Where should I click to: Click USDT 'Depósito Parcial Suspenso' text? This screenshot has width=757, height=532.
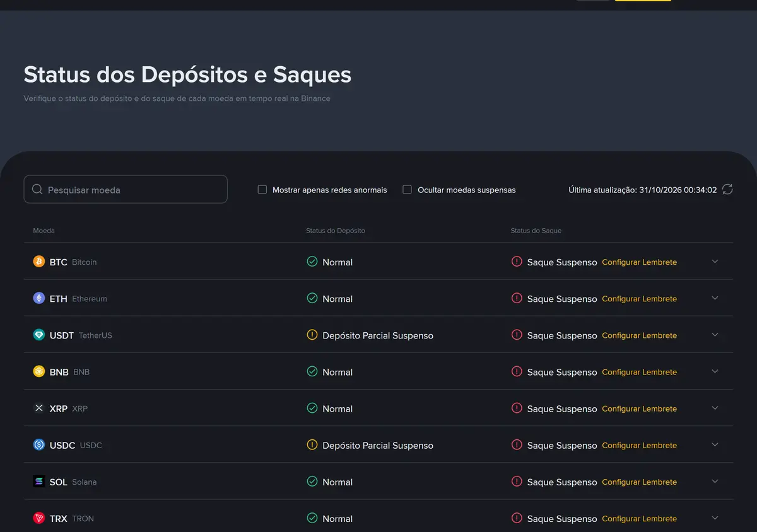(x=378, y=335)
